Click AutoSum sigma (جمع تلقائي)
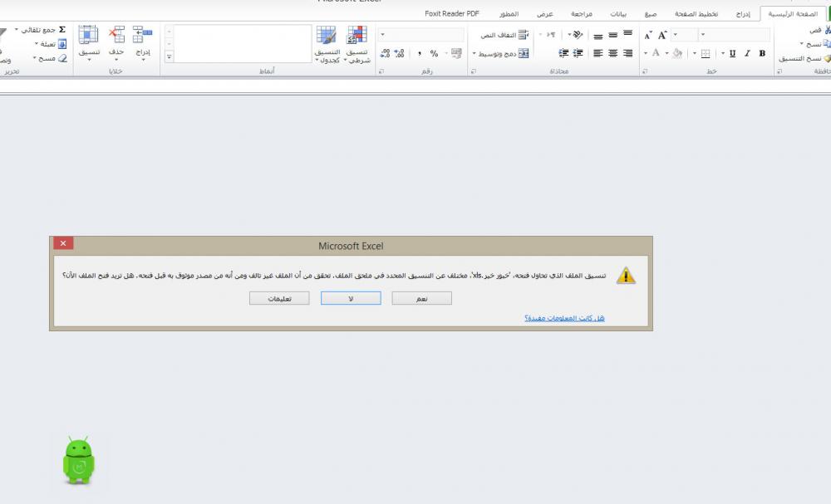Viewport: 831px width, 504px height. pyautogui.click(x=62, y=30)
